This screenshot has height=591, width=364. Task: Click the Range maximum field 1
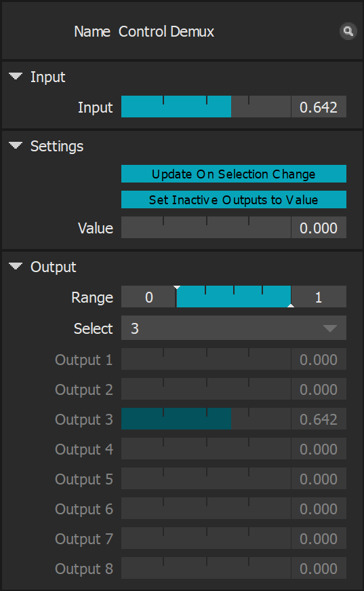click(319, 297)
